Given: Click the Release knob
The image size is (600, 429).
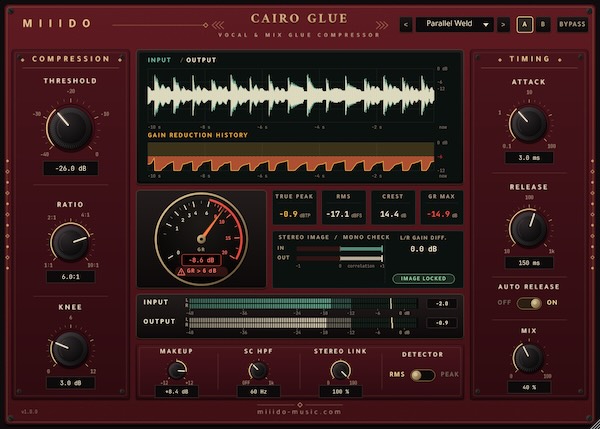Looking at the screenshot, I should tap(528, 228).
